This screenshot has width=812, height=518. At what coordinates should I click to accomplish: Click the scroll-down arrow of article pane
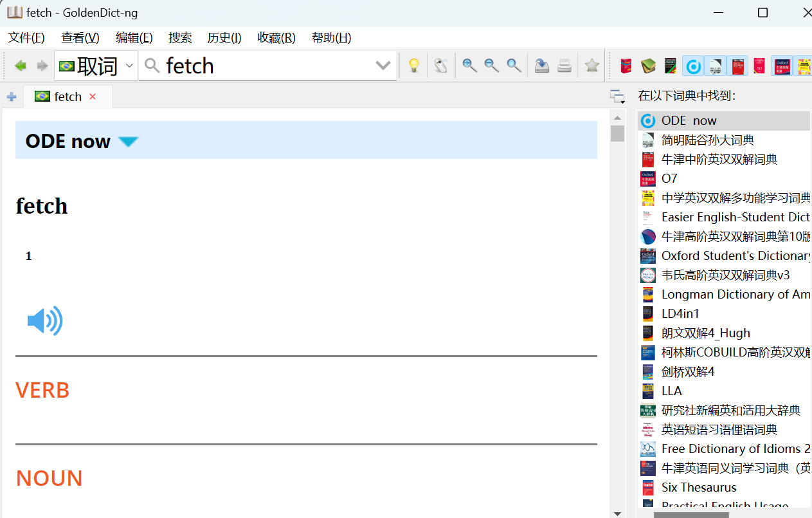[x=617, y=513]
